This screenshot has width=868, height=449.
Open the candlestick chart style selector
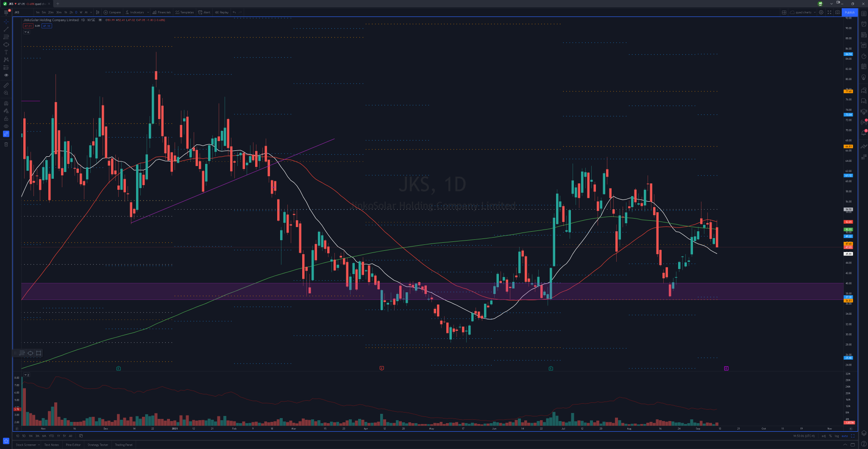click(97, 12)
